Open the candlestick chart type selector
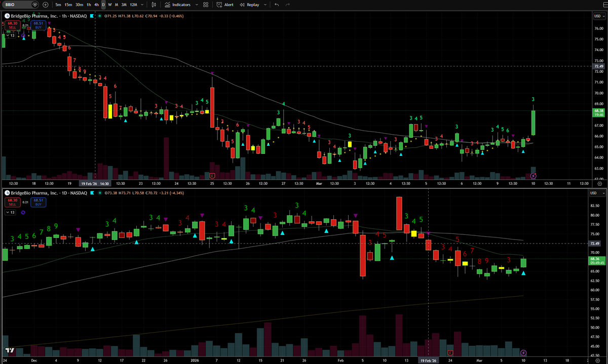The image size is (608, 364). pyautogui.click(x=153, y=5)
